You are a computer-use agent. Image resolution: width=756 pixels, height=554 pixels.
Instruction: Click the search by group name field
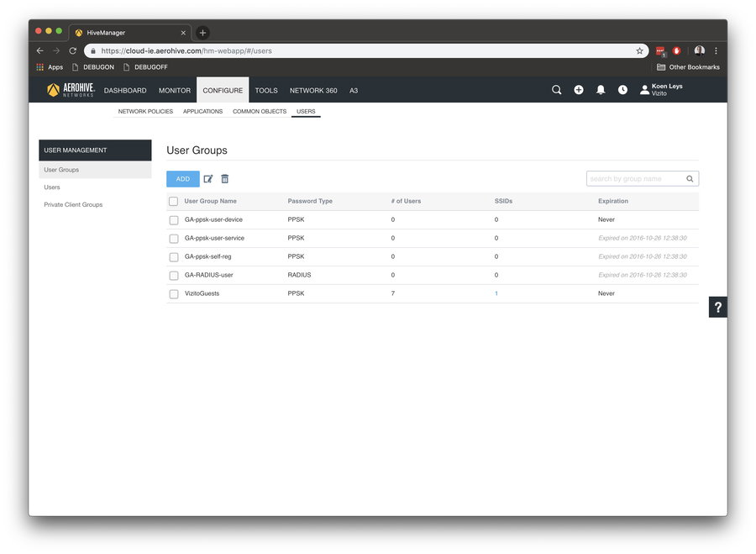tap(636, 179)
